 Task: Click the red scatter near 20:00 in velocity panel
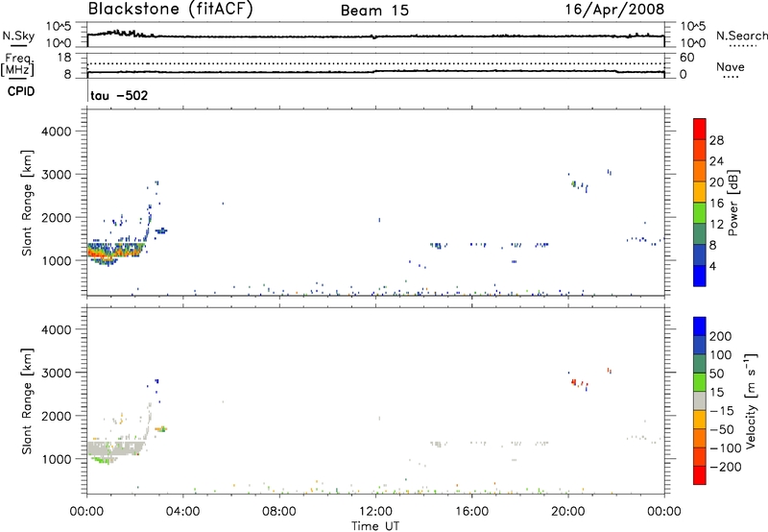point(579,383)
